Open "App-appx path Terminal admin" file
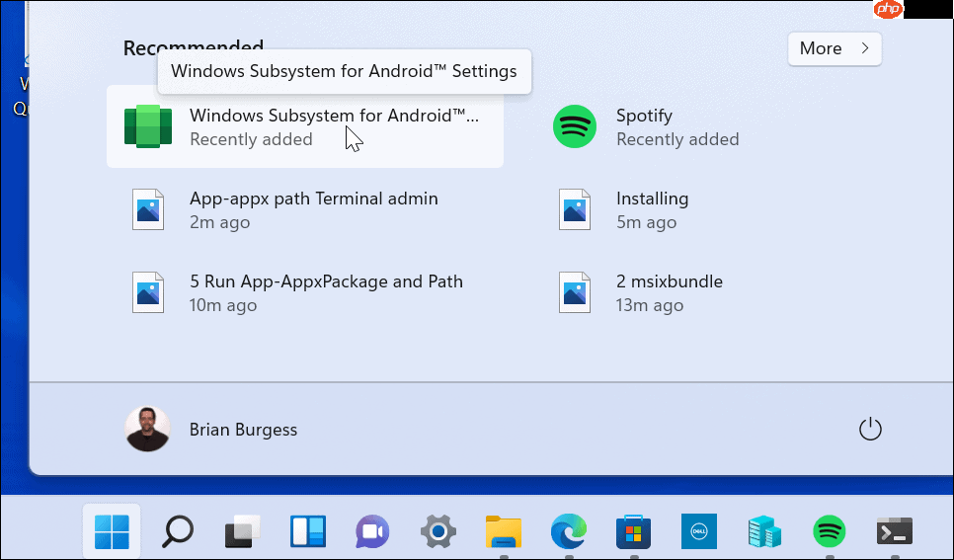 click(x=313, y=199)
